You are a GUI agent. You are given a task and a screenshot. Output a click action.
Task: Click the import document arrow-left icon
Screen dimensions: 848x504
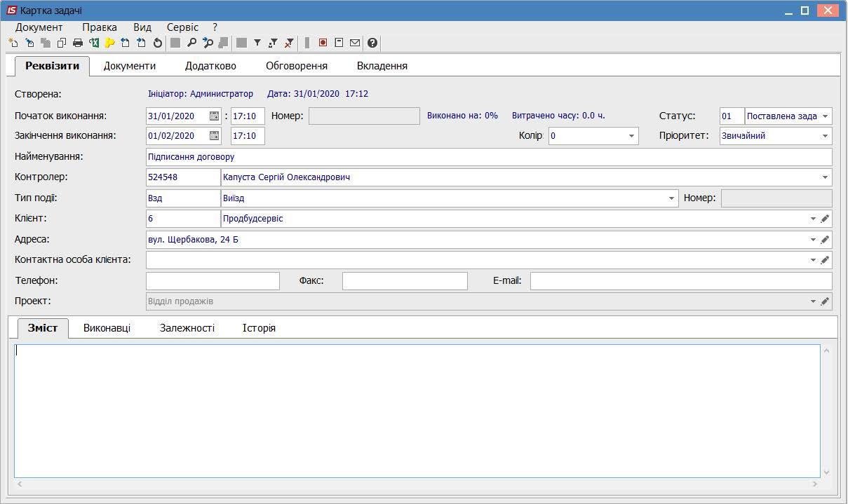(126, 43)
